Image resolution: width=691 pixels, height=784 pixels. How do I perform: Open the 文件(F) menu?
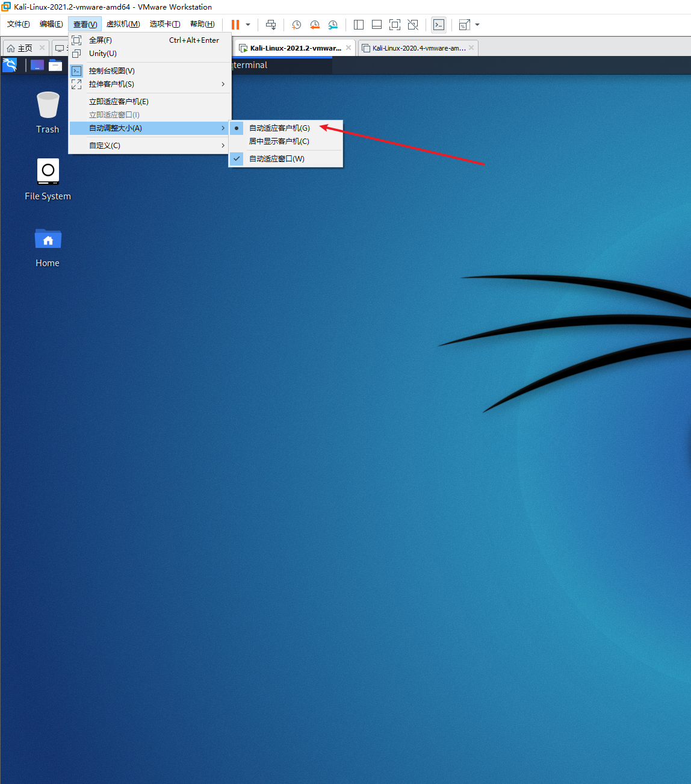(19, 24)
